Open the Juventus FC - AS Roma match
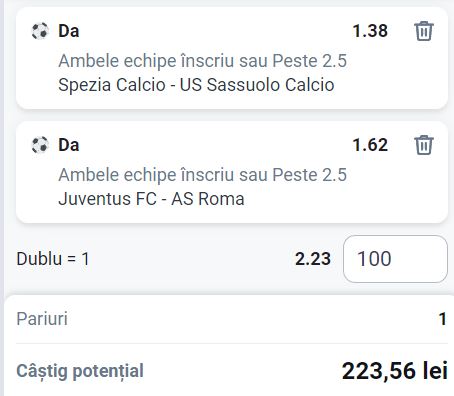Screen dimensions: 454x396 click(151, 199)
